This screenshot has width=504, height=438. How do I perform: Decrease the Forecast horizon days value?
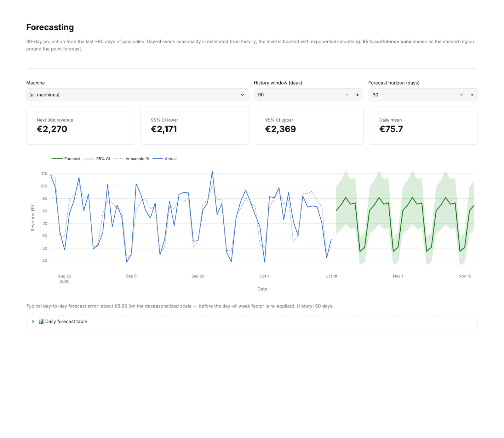pyautogui.click(x=461, y=95)
